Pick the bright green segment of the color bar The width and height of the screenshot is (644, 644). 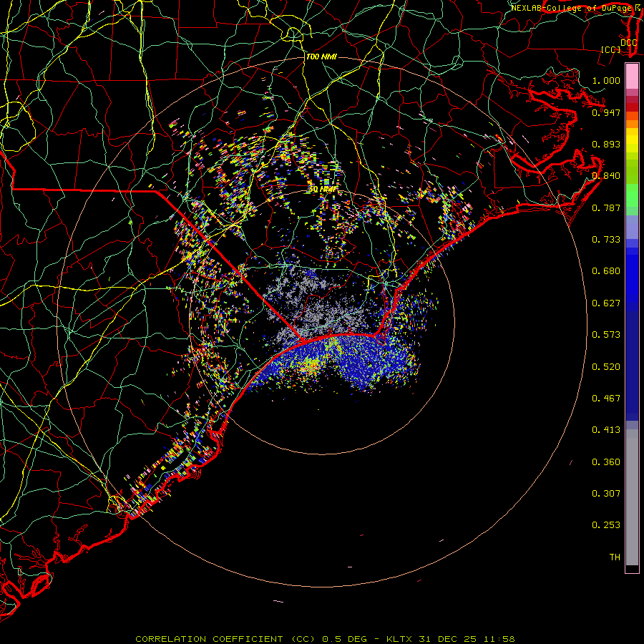click(632, 195)
